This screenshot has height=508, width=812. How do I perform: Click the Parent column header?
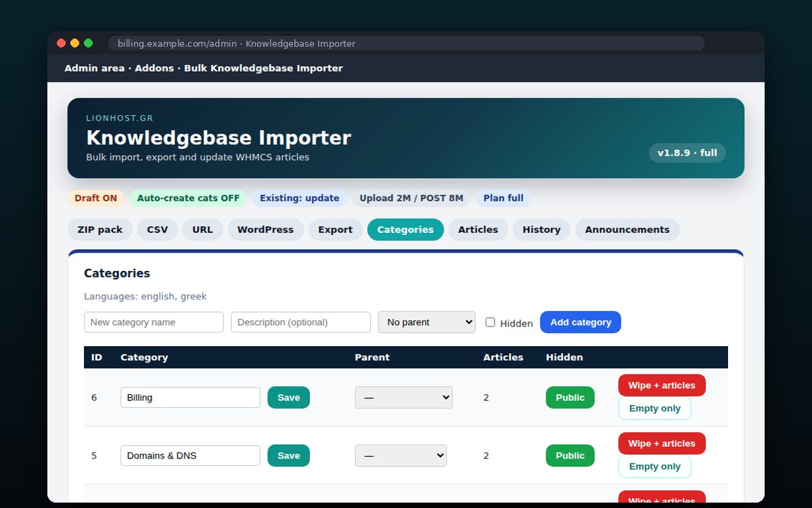(372, 357)
